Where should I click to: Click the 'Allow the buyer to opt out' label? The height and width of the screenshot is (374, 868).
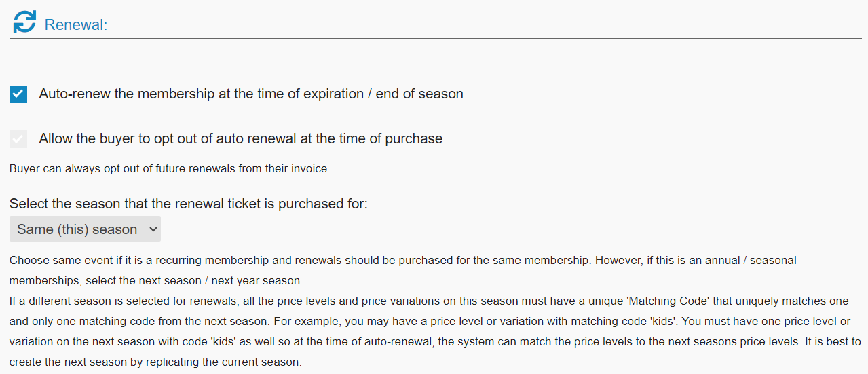pos(240,139)
